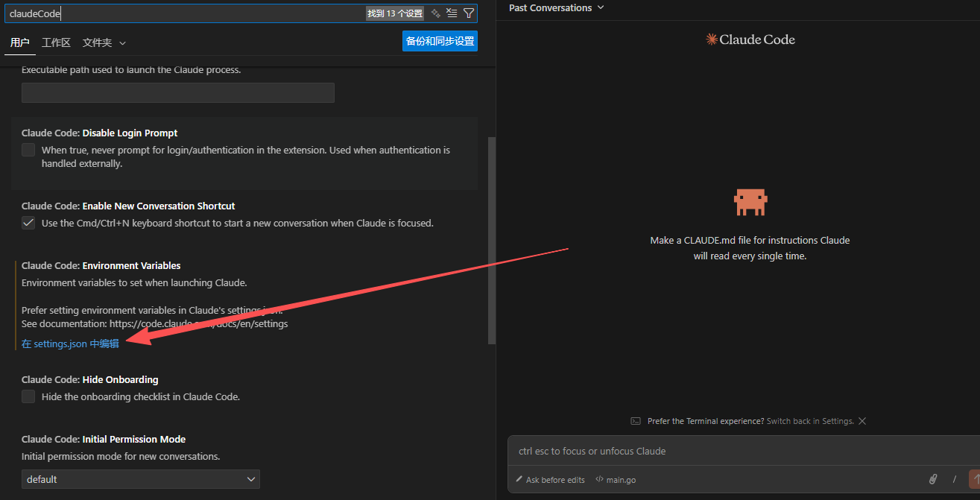Click 备份和同步设置 button
The image size is (980, 500).
[x=440, y=41]
